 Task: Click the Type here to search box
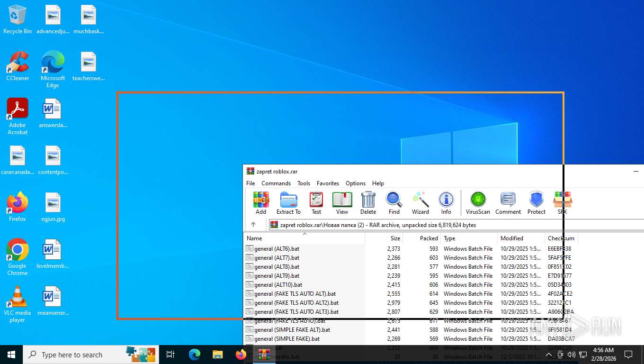91,355
